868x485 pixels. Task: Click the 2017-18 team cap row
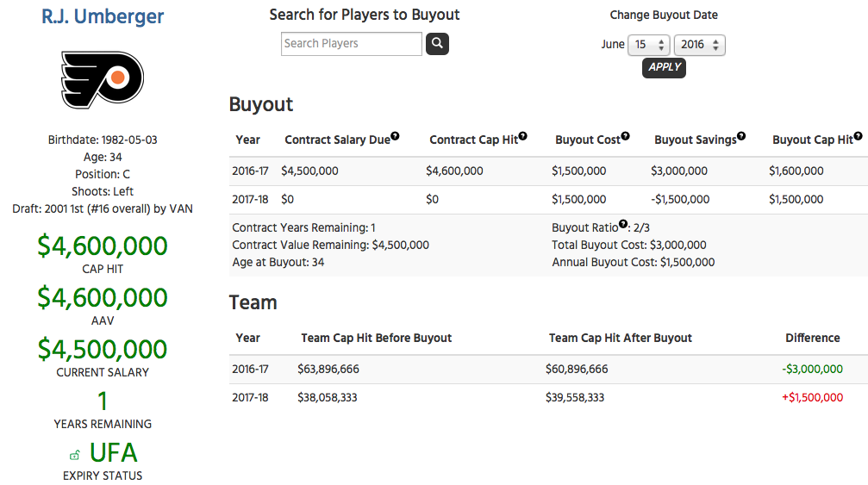548,398
